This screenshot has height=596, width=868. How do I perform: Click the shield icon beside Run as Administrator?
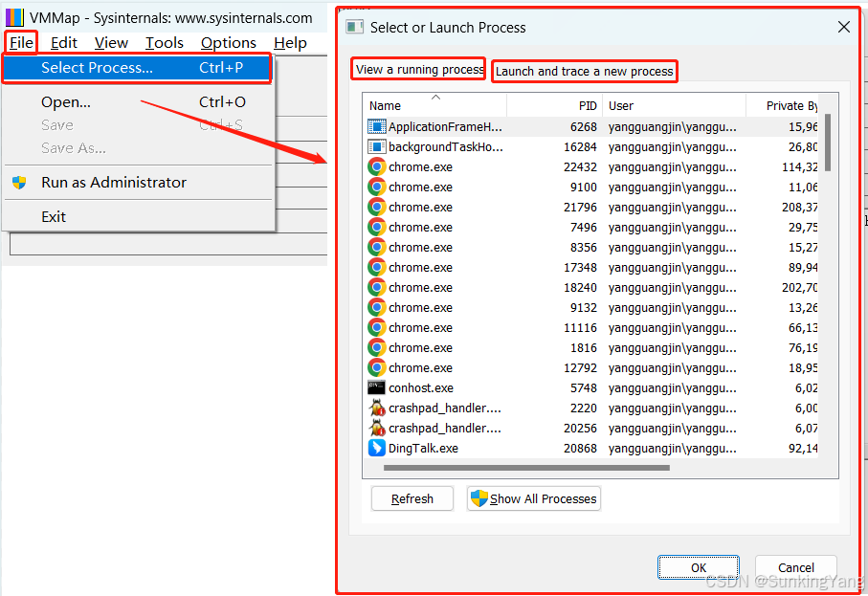pos(19,183)
